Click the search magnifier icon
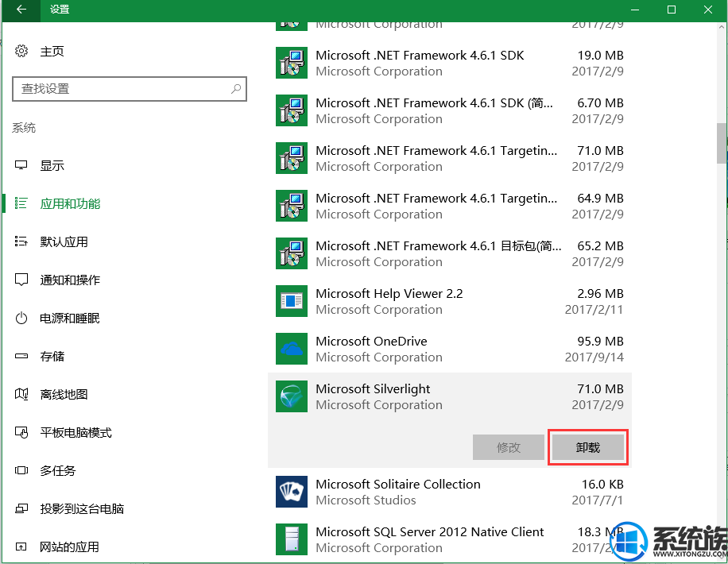The image size is (728, 564). [236, 88]
